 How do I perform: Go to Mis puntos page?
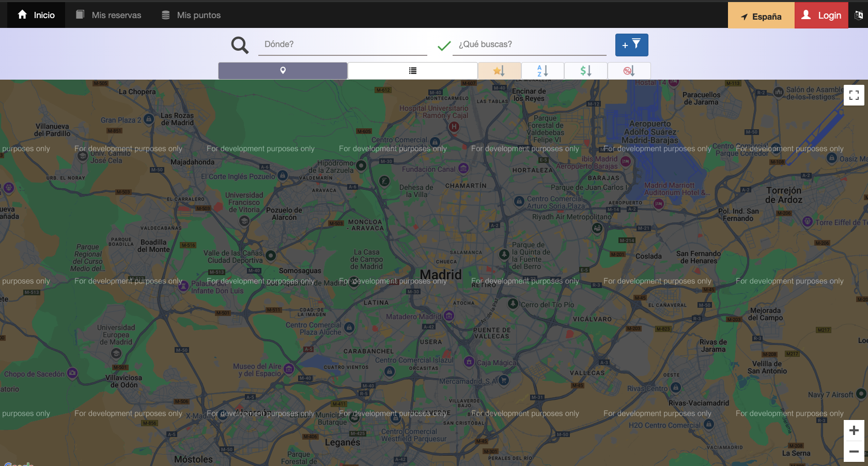tap(191, 15)
